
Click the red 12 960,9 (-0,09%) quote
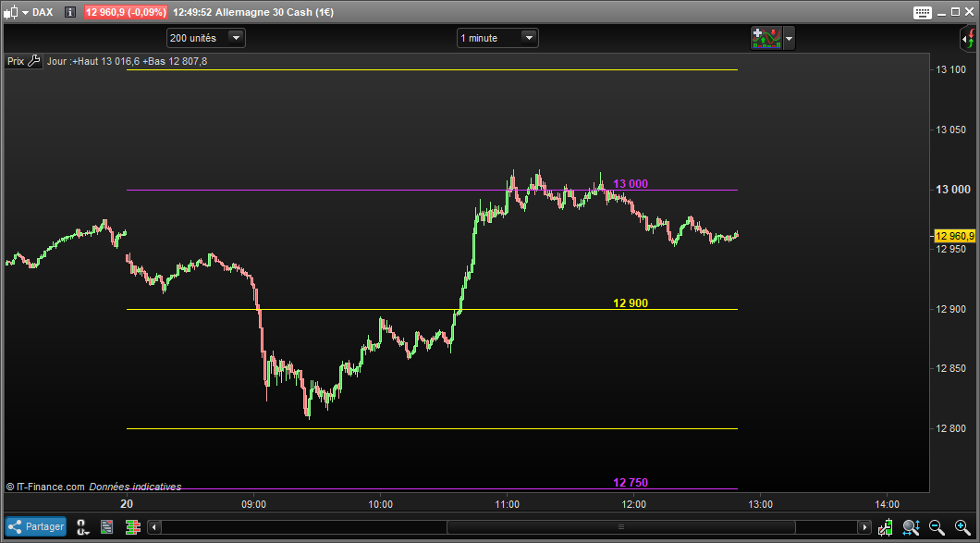pyautogui.click(x=126, y=12)
